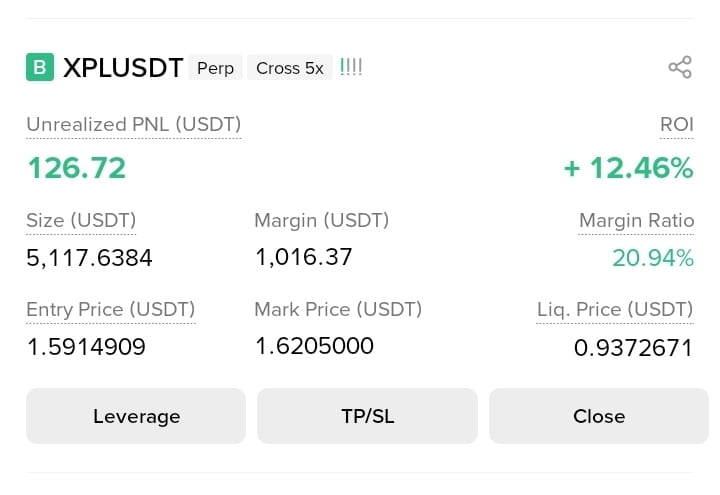This screenshot has width=720, height=495.
Task: Click the Size (USDT) label
Action: pos(81,220)
